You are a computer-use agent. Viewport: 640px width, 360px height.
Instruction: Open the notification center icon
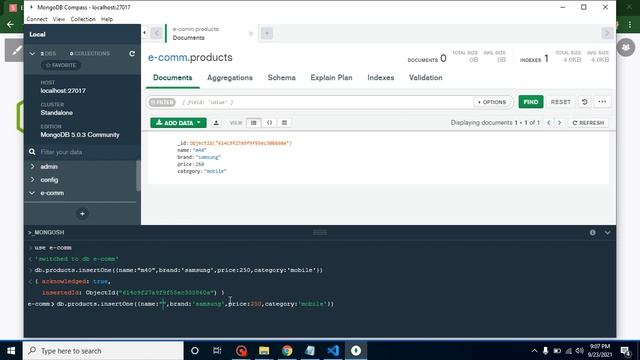coord(625,351)
